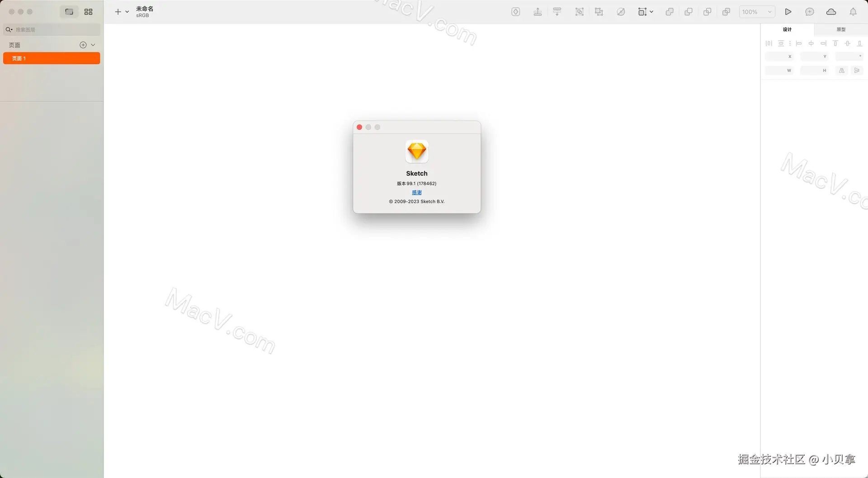The image size is (868, 478).
Task: Open the 感谢 link in About dialog
Action: point(417,193)
